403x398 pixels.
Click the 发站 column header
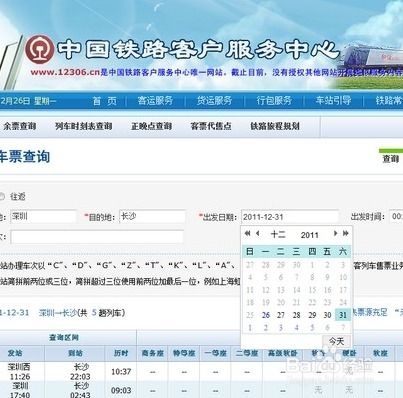pos(15,353)
